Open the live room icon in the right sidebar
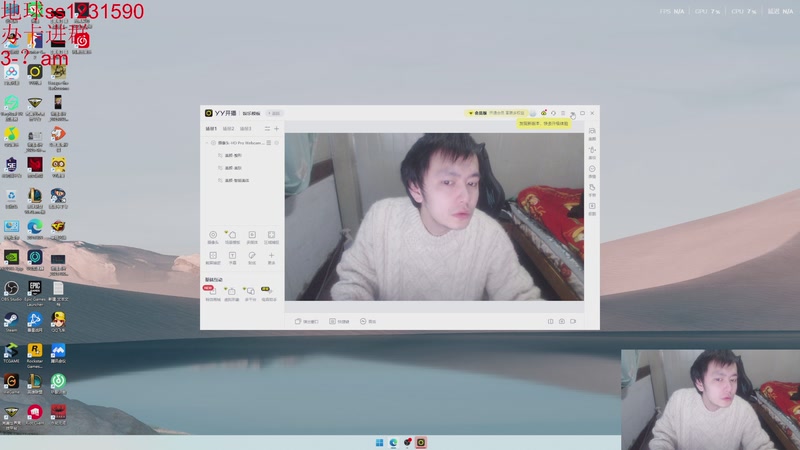Viewport: 800px width, 450px height. click(592, 134)
